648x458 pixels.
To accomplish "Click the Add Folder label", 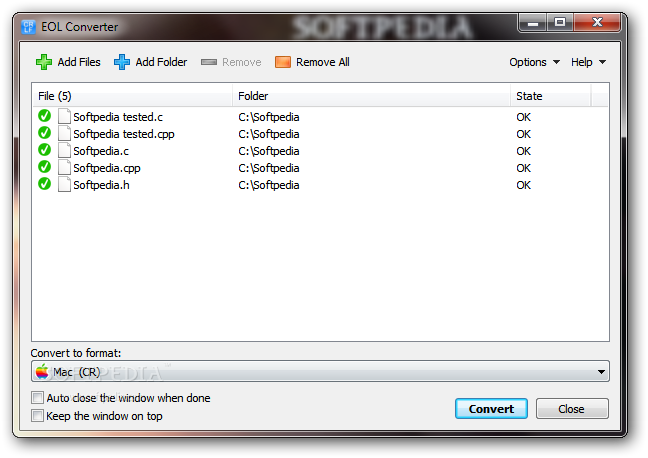I will [161, 62].
